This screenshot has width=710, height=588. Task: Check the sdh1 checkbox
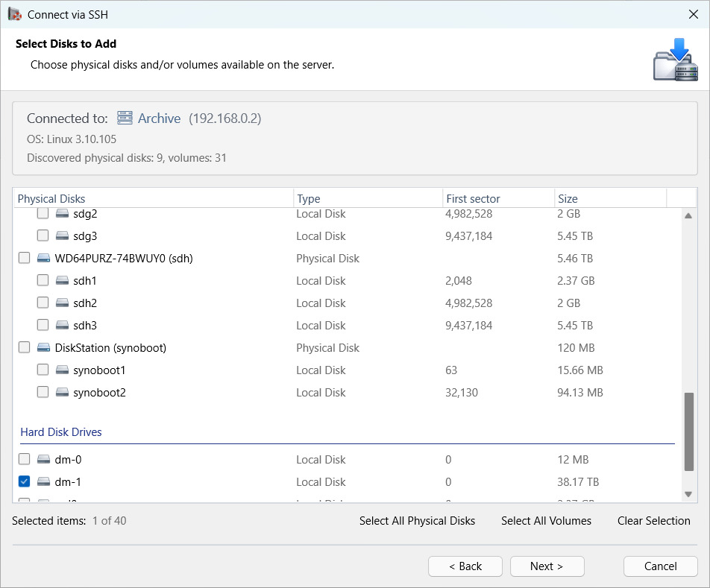43,280
